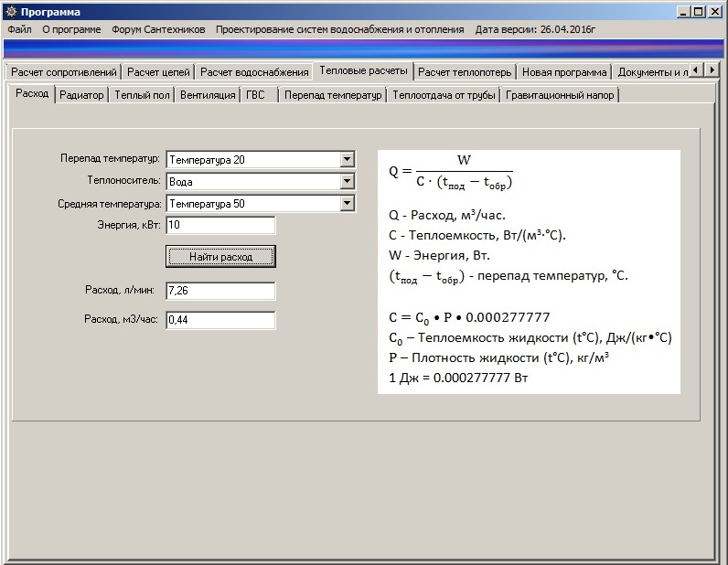
Task: Click the Средняя температура: label
Action: [110, 204]
